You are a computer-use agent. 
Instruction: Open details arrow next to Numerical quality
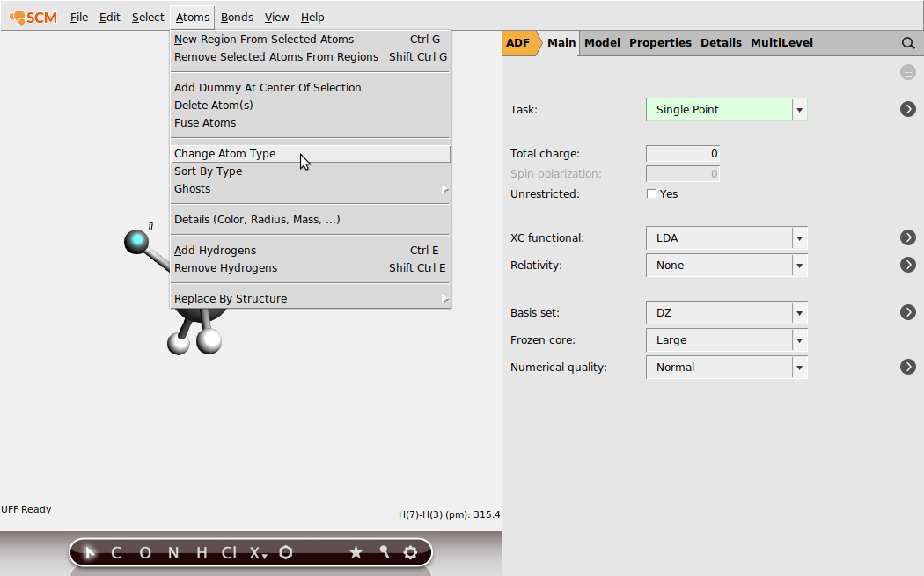point(908,367)
